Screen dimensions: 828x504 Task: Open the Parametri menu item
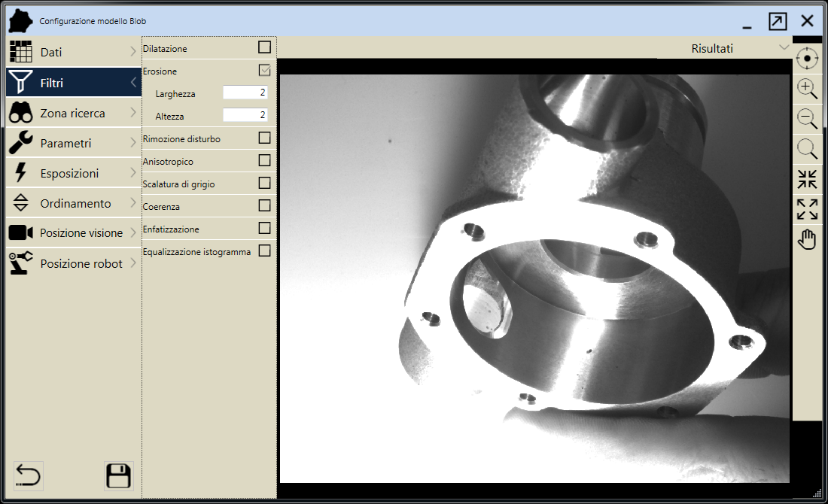[x=74, y=142]
